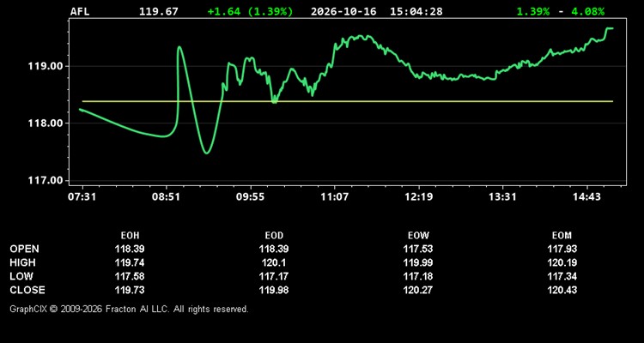This screenshot has height=343, width=644.
Task: Click the AFL ticker symbol
Action: coord(80,11)
